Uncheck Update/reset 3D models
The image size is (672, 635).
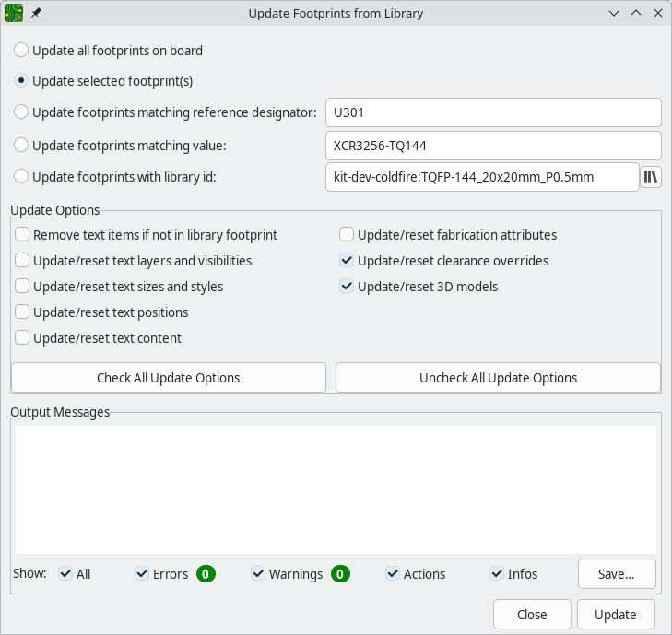coord(347,287)
